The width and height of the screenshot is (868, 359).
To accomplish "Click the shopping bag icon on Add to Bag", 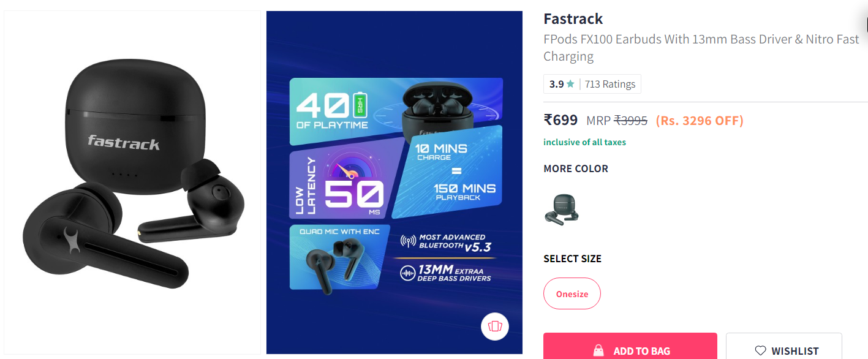I will 598,351.
